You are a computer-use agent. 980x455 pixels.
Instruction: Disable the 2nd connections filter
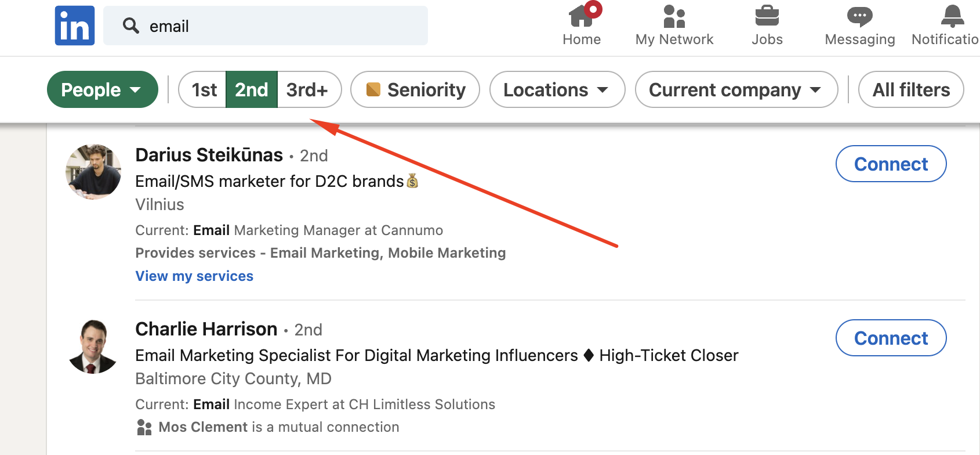(251, 89)
